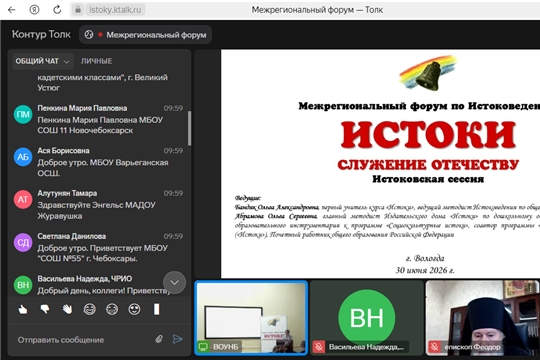Select the name Пенкина Мария Павловна in chat
The height and width of the screenshot is (360, 540).
(x=82, y=108)
